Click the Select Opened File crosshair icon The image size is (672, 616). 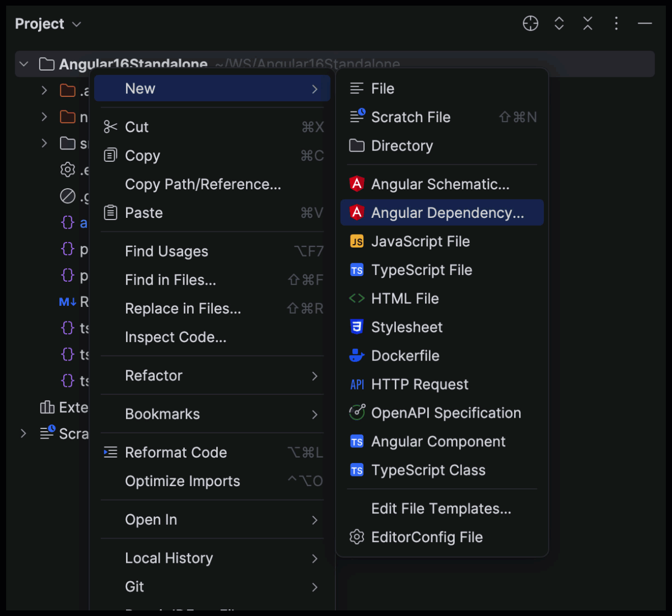(x=530, y=24)
